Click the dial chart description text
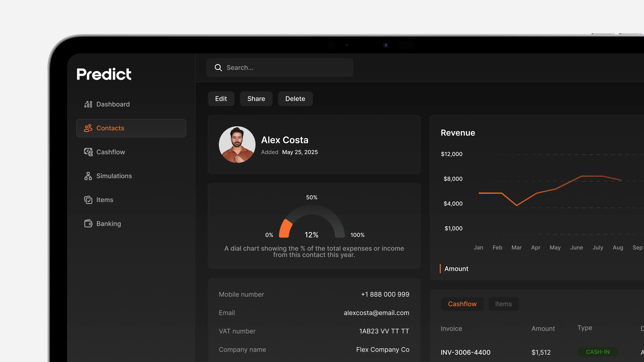 (314, 252)
